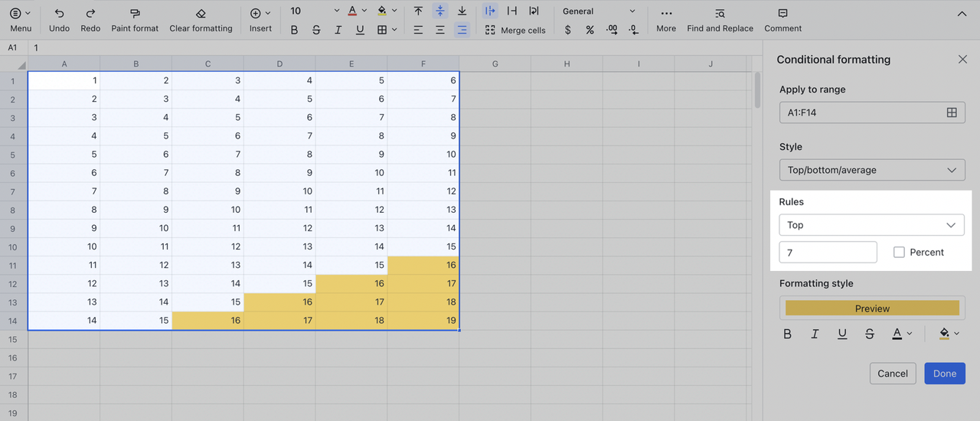Open the General number format dropdown
Image resolution: width=980 pixels, height=421 pixels.
tap(599, 11)
